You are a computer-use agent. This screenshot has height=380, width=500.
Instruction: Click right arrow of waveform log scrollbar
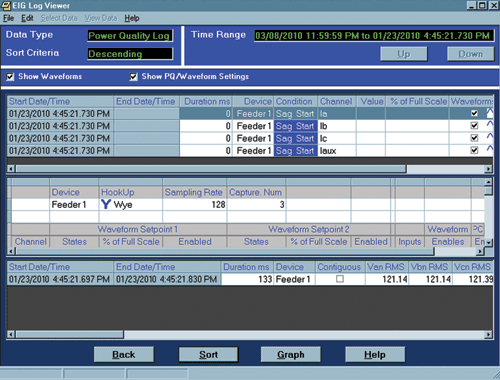(488, 334)
